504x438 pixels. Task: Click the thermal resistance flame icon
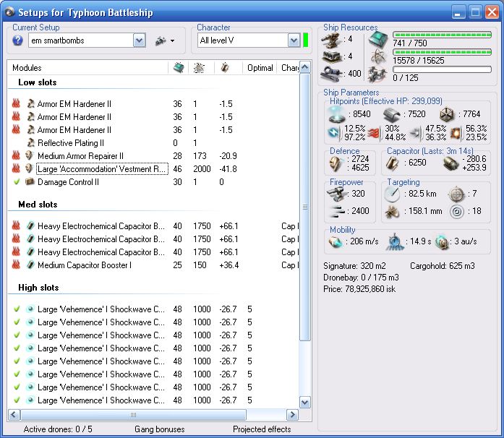pos(374,133)
